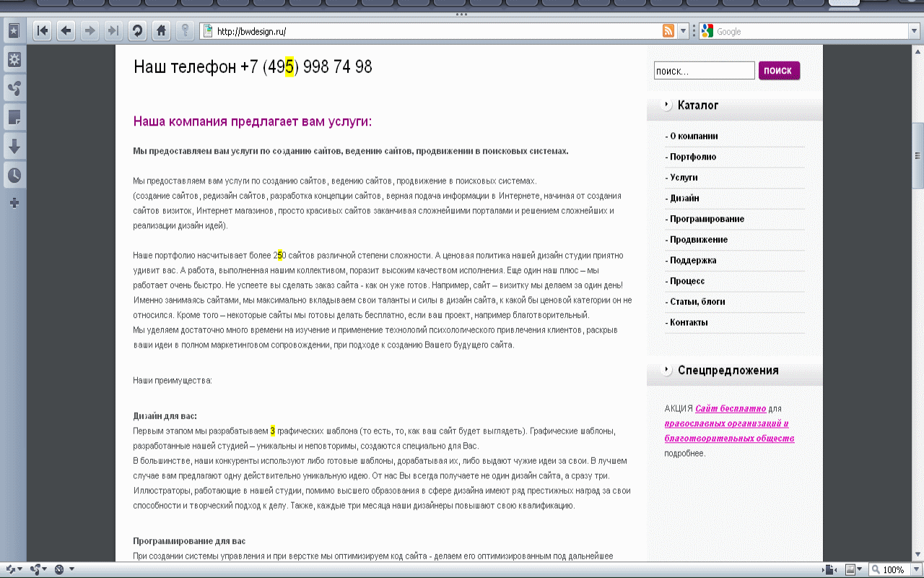Select the Контакты menu item
This screenshot has height=578, width=924.
tap(686, 322)
